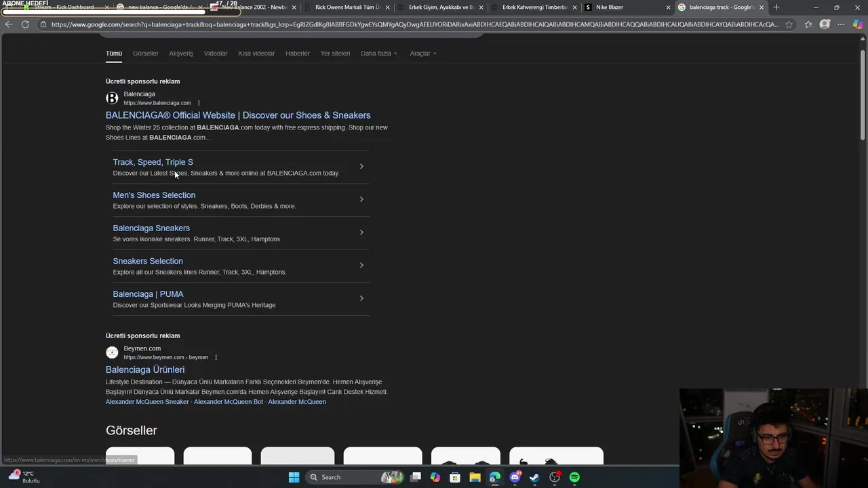Open the Araçlar tools dropdown
This screenshot has height=488, width=868.
(423, 54)
